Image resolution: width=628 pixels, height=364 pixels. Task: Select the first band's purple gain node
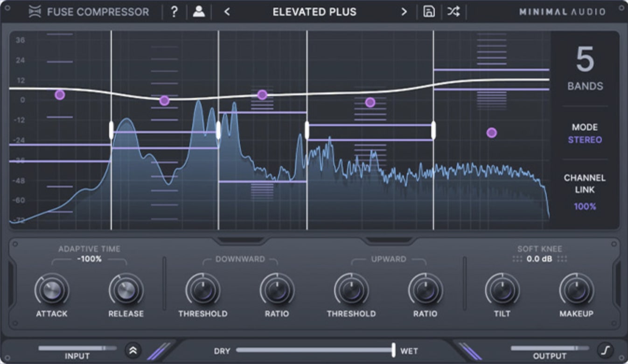[x=60, y=95]
